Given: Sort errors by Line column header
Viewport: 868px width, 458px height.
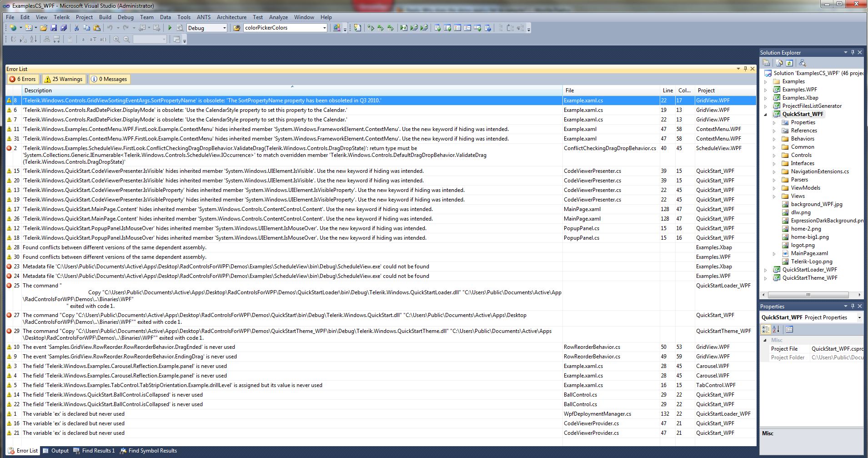Looking at the screenshot, I should point(667,91).
